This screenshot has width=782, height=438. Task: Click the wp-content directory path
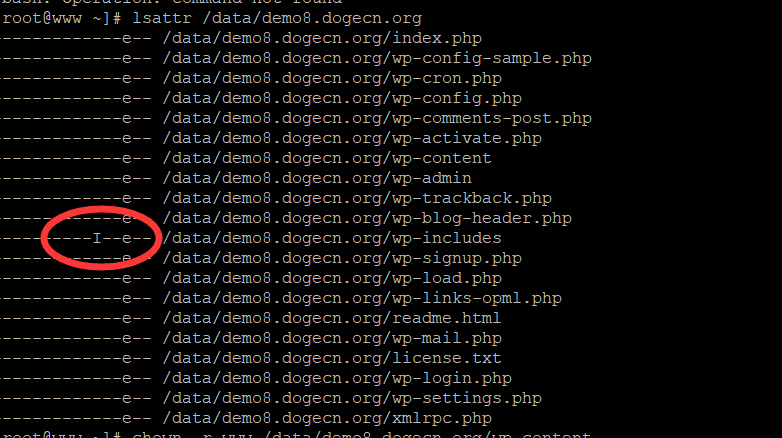click(x=326, y=159)
